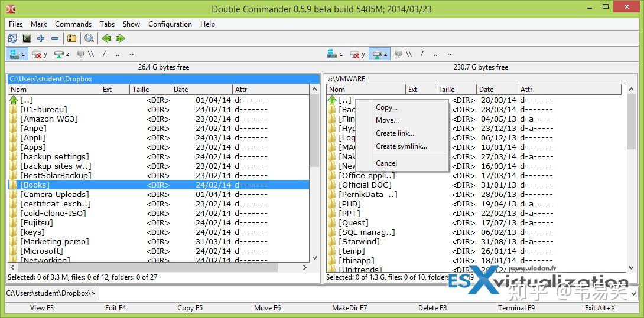Click View F3 button
This screenshot has height=318, width=644.
pyautogui.click(x=42, y=308)
